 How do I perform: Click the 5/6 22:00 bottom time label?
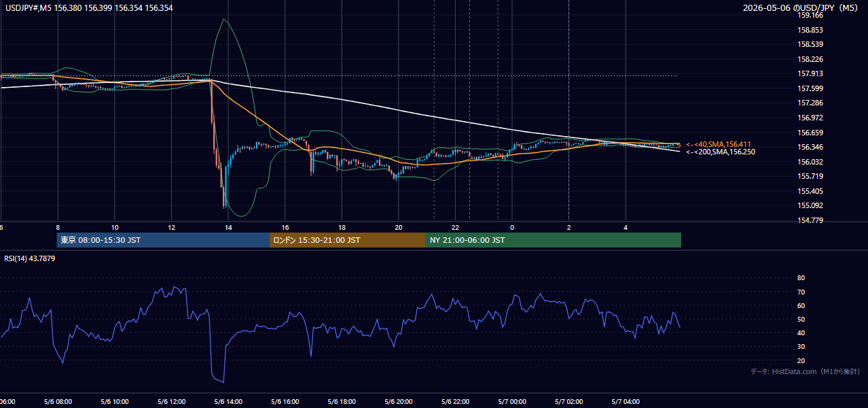456,402
